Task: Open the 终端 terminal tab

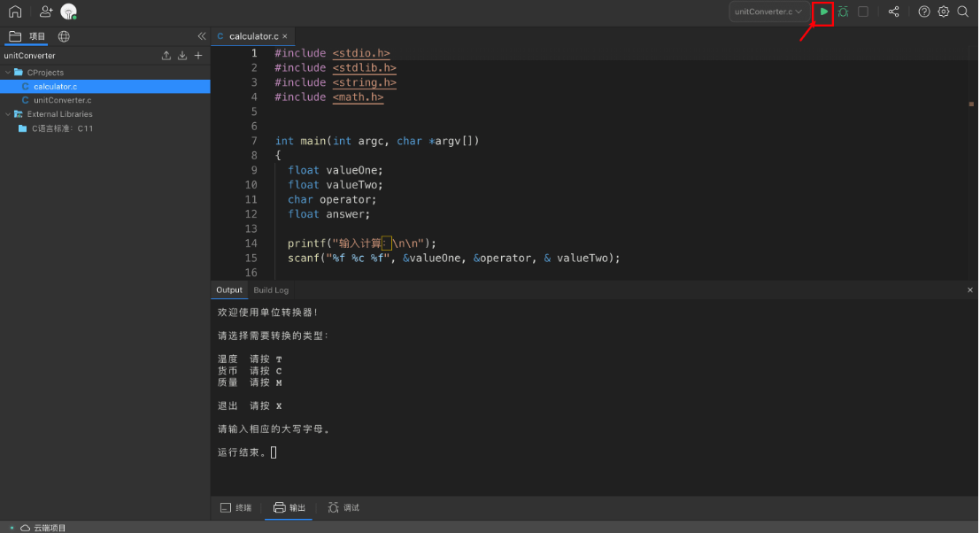Action: [x=235, y=508]
